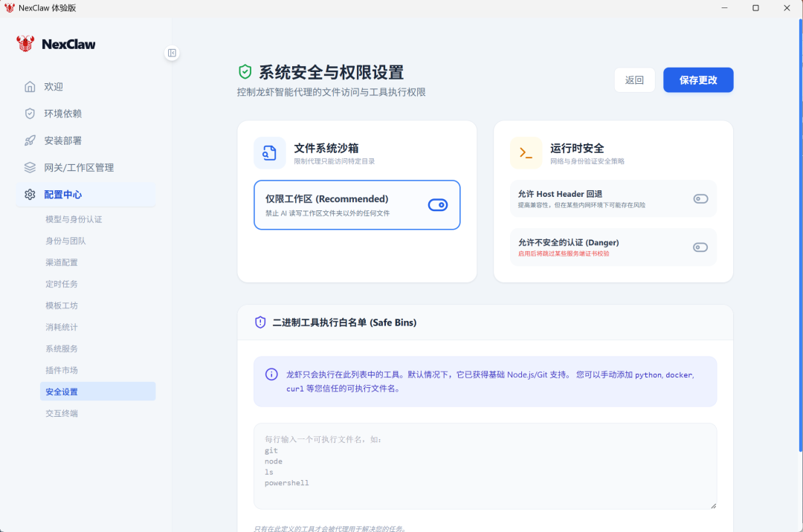Toggle the 仅限工作区 (Recommended) switch
The width and height of the screenshot is (803, 532).
pos(437,205)
